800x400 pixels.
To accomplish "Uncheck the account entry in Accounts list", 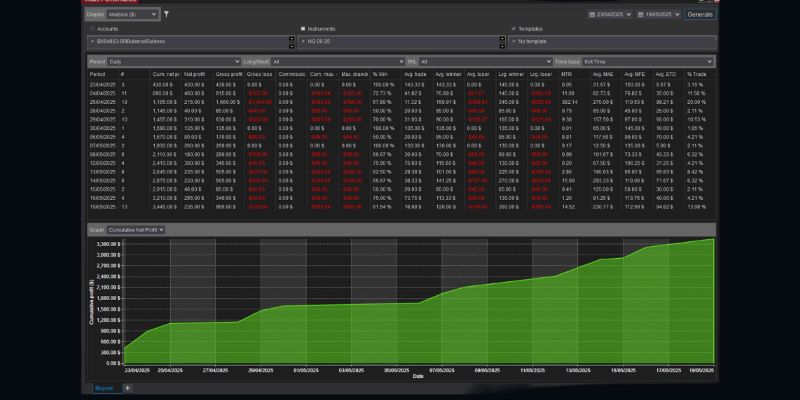I will pos(92,41).
